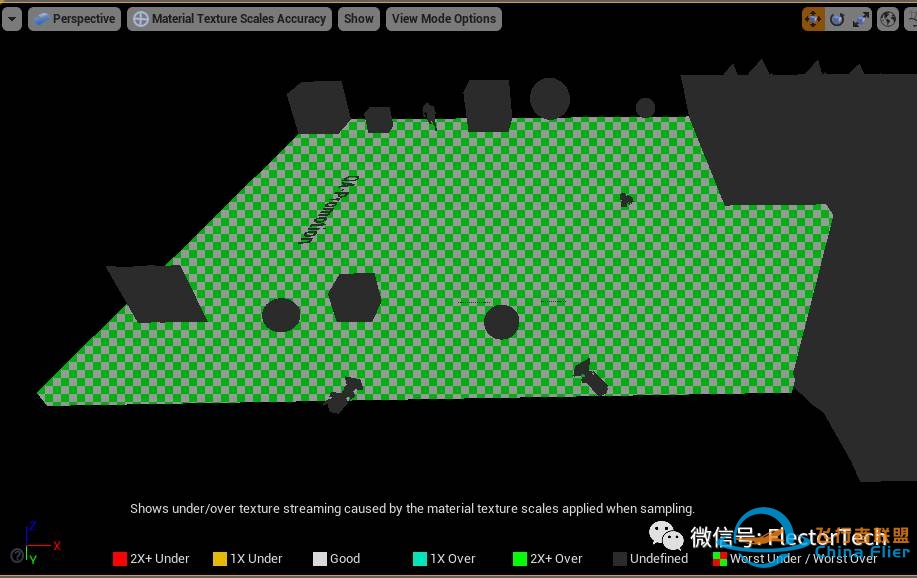Click the Worst Under / Worst Over checker swatch
Image resolution: width=917 pixels, height=578 pixels.
tap(719, 559)
